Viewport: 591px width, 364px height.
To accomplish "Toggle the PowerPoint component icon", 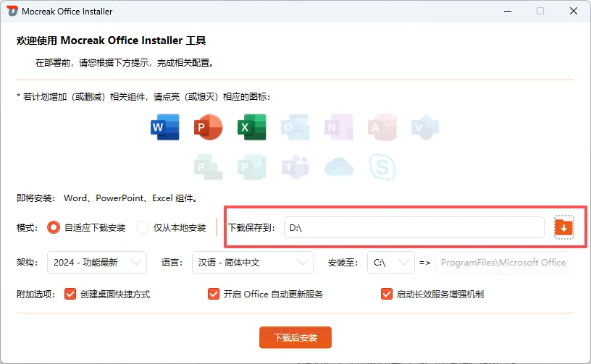I will 208,127.
